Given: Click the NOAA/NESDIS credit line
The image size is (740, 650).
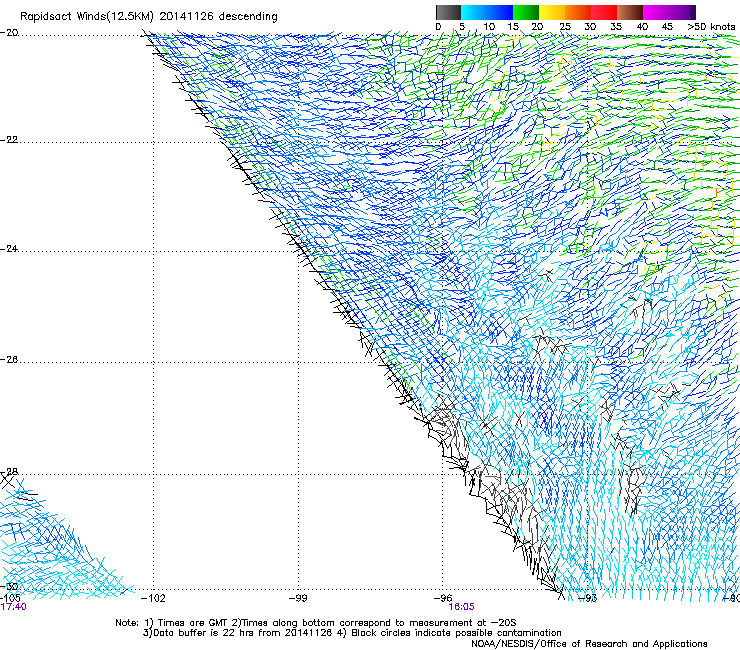Looking at the screenshot, I should click(x=589, y=644).
